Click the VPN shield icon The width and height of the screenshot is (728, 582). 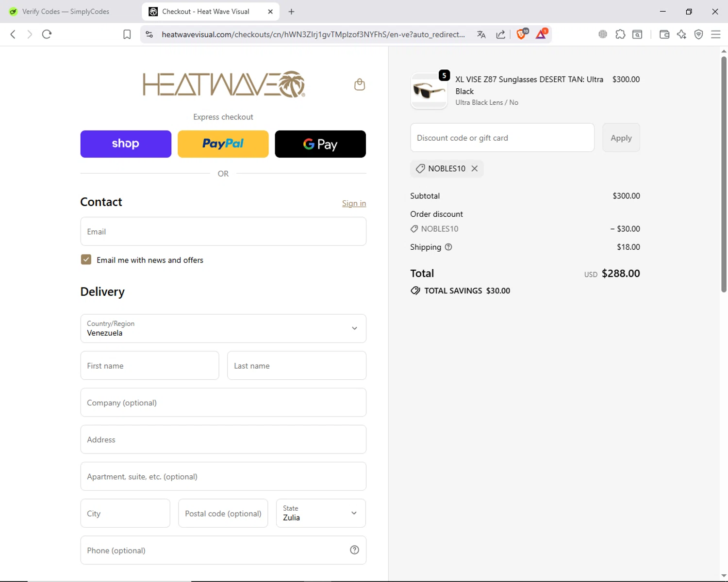click(699, 34)
